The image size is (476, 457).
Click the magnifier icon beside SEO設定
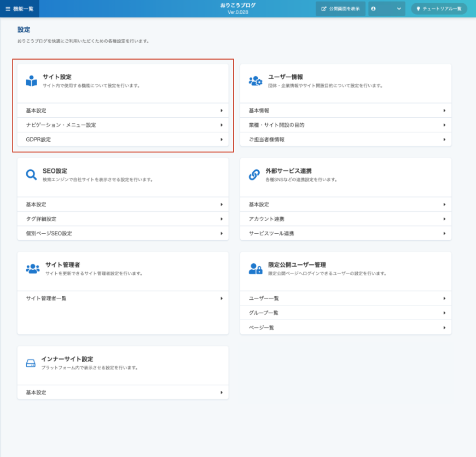point(31,175)
